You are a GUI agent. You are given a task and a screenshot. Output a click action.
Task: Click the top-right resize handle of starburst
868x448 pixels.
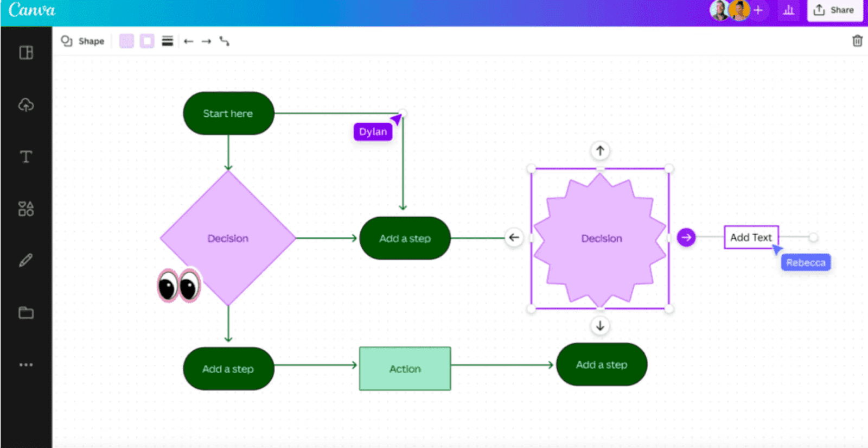[669, 169]
